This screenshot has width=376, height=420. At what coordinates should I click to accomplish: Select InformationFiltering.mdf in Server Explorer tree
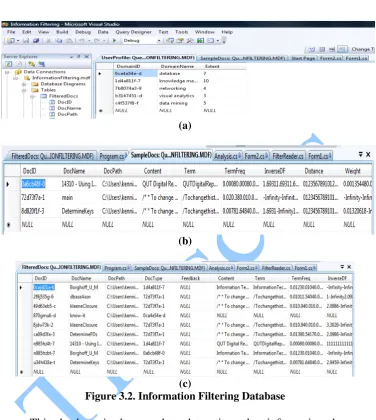(61, 78)
